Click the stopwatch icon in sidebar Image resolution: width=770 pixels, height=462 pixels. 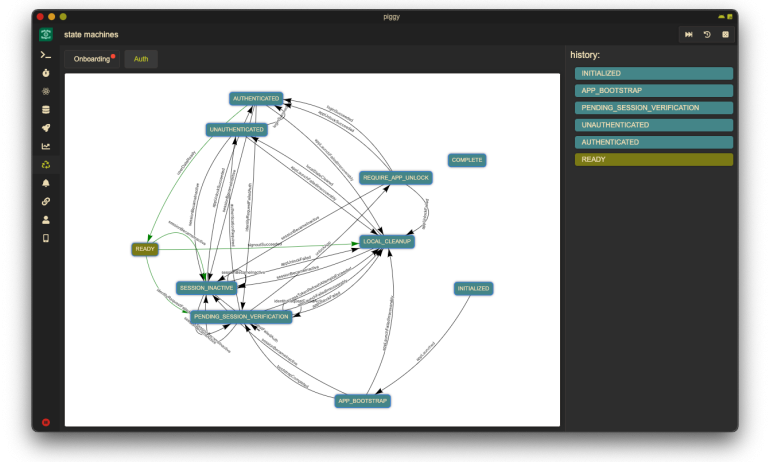click(x=46, y=73)
